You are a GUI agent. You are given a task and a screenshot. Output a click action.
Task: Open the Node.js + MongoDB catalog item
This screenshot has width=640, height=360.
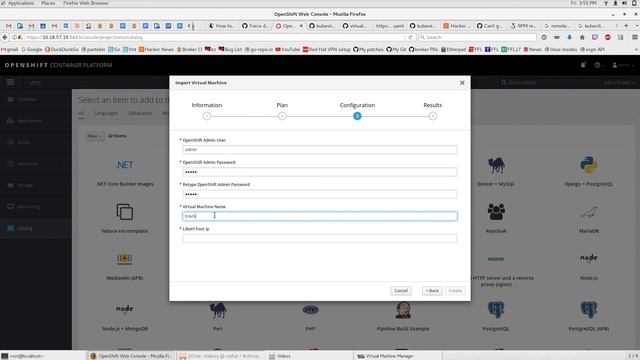click(125, 316)
